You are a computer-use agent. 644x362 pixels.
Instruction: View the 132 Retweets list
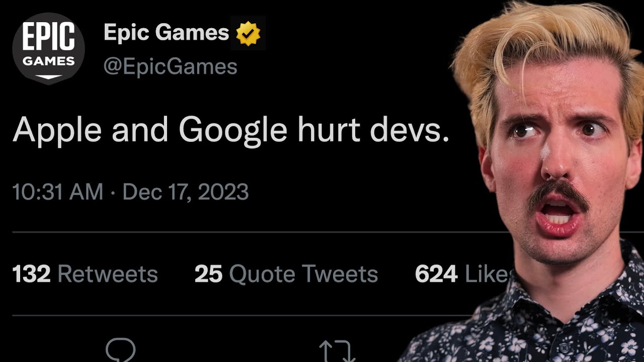pos(85,275)
